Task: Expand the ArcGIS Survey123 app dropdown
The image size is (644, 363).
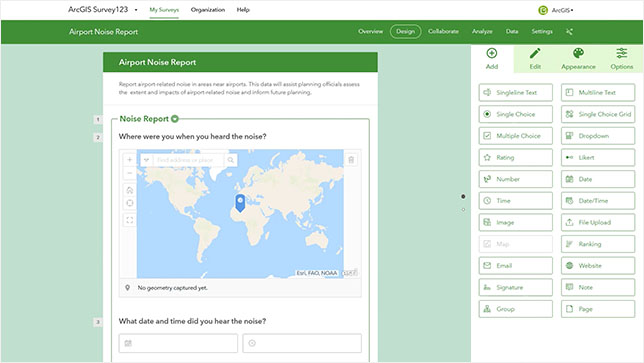Action: (136, 10)
